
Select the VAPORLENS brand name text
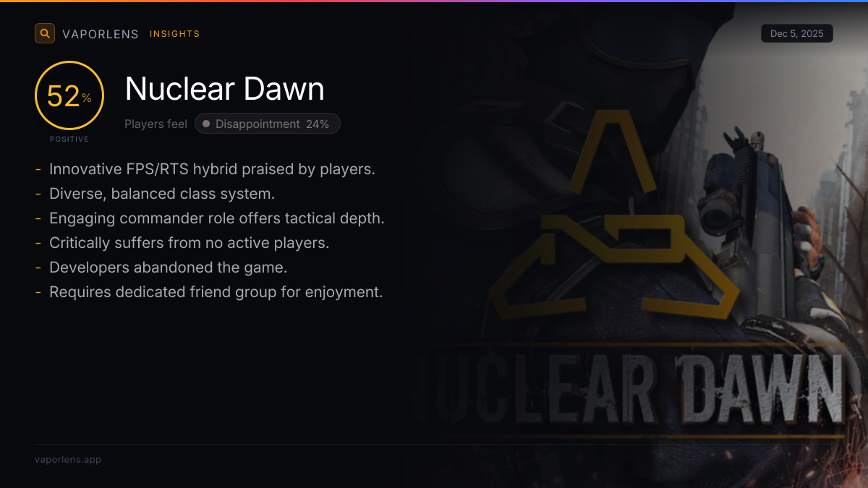[x=101, y=34]
